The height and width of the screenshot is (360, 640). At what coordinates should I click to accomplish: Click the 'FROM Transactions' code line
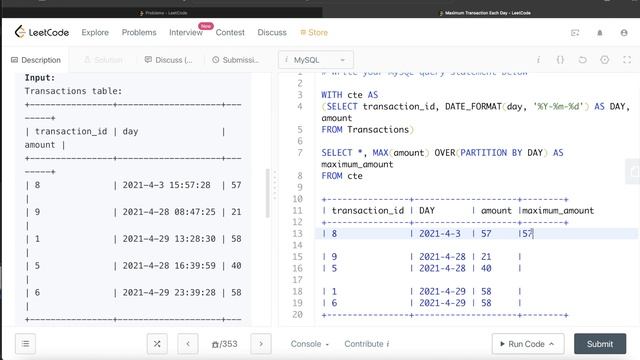click(367, 129)
